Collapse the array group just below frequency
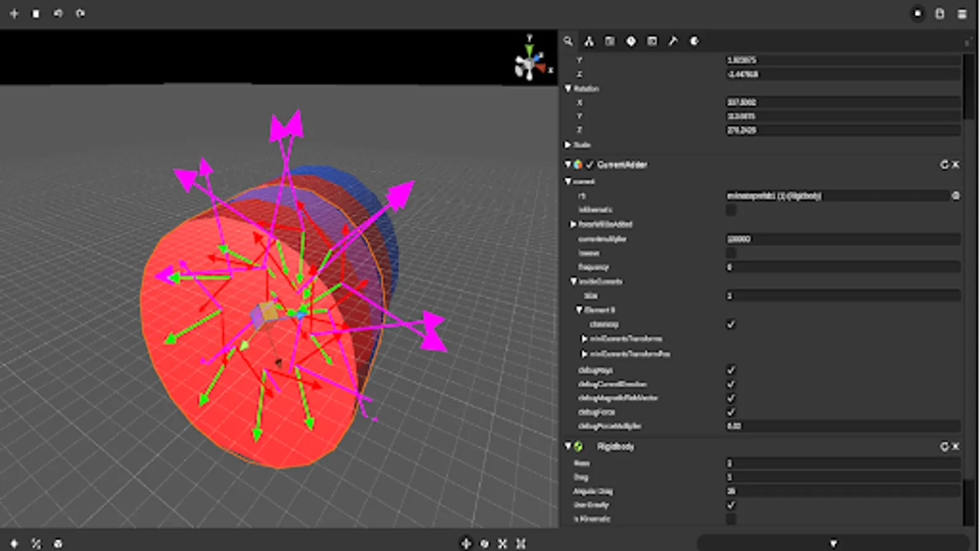The width and height of the screenshot is (980, 551). tap(573, 282)
